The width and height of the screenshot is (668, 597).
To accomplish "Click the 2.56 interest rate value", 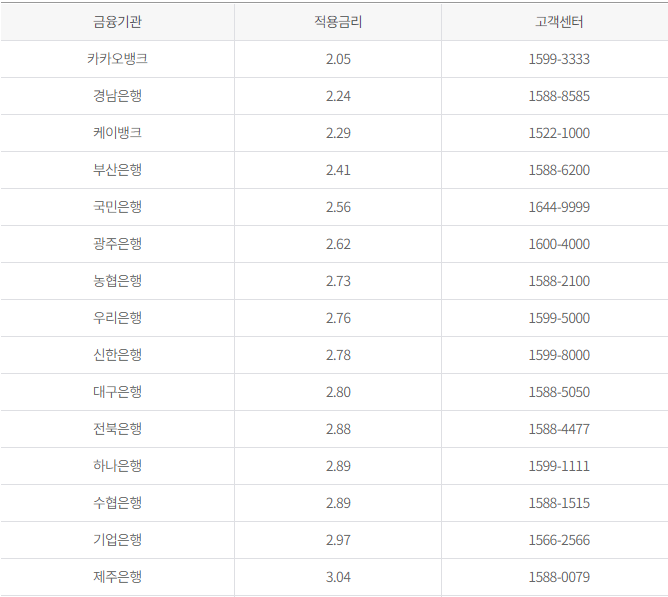I will (x=338, y=207).
